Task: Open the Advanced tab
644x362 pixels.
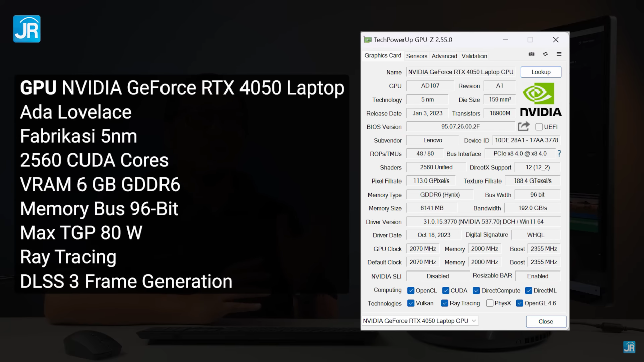Action: (x=444, y=56)
